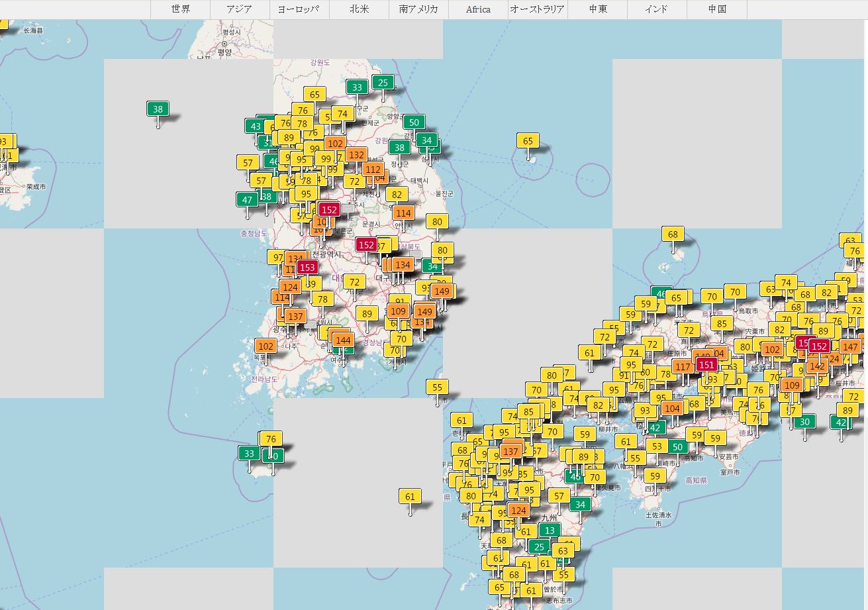The width and height of the screenshot is (868, 610).
Task: Select the ヨーロッパ tab
Action: [x=299, y=9]
